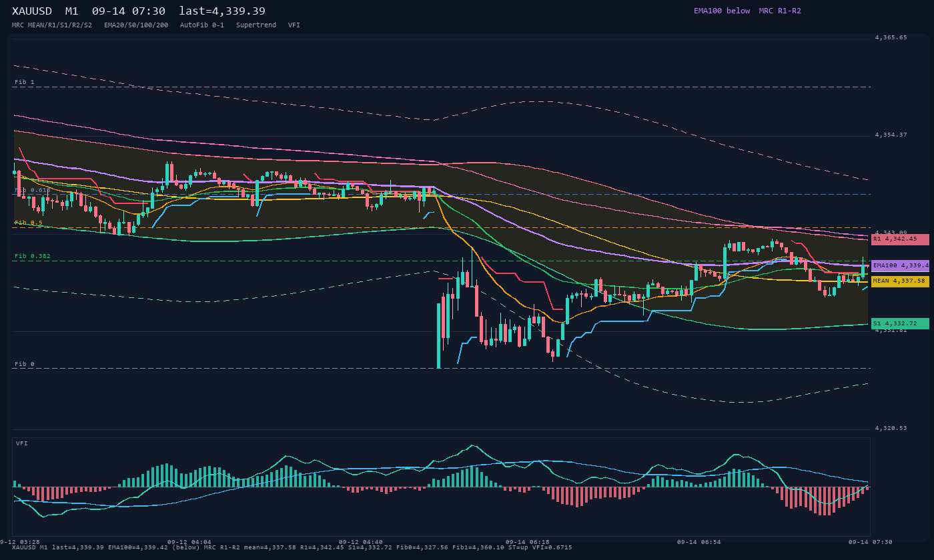Click the 'Fib 0.382' level label
The width and height of the screenshot is (934, 560).
(x=33, y=256)
